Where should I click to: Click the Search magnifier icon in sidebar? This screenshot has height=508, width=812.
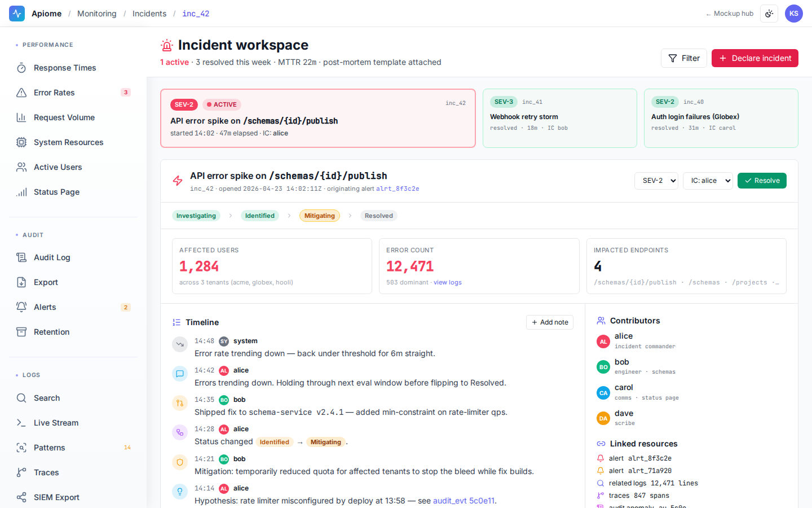tap(21, 398)
